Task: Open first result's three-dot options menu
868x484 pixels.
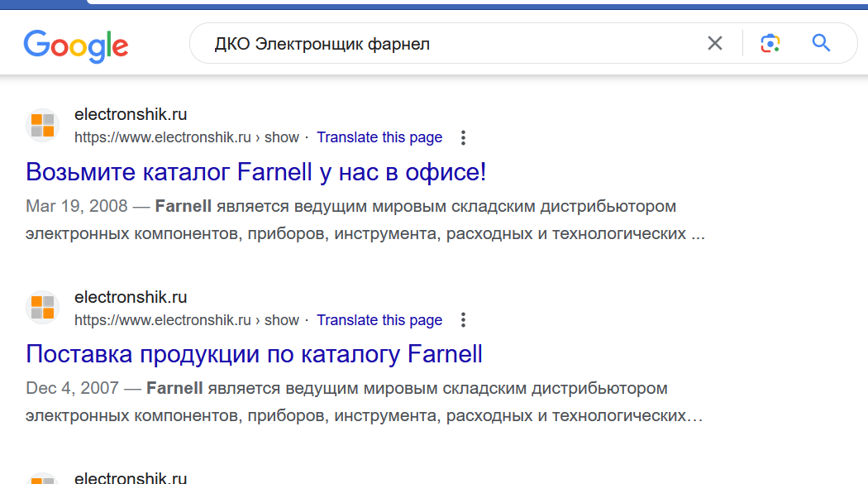Action: click(x=464, y=137)
